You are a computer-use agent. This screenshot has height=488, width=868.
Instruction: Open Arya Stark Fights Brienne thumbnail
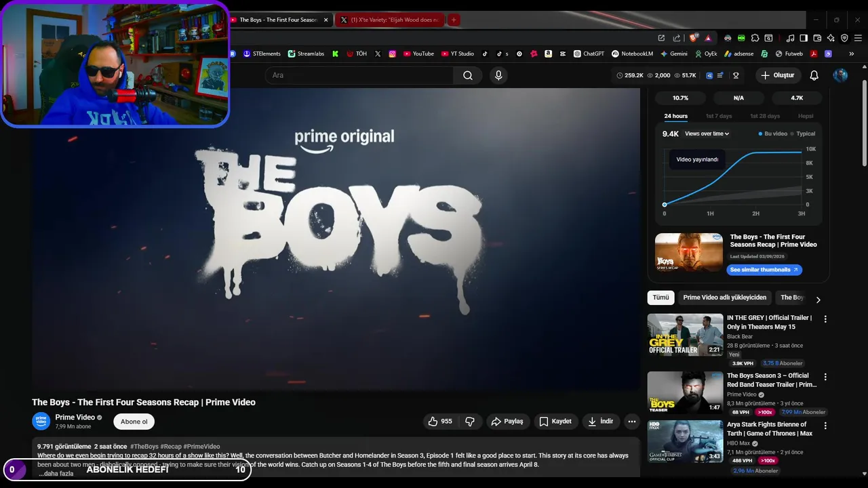[x=685, y=441]
